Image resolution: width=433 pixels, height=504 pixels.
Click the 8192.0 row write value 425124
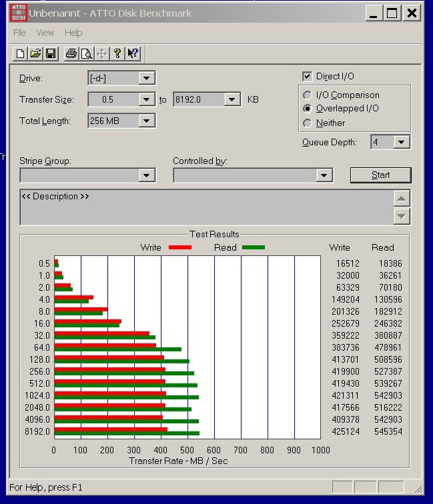[346, 431]
